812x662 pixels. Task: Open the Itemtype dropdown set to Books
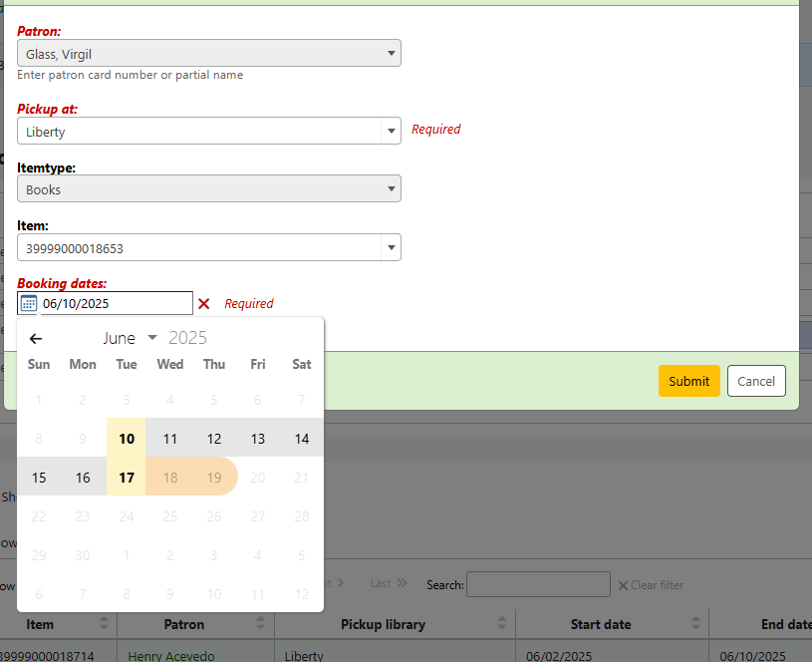point(209,189)
